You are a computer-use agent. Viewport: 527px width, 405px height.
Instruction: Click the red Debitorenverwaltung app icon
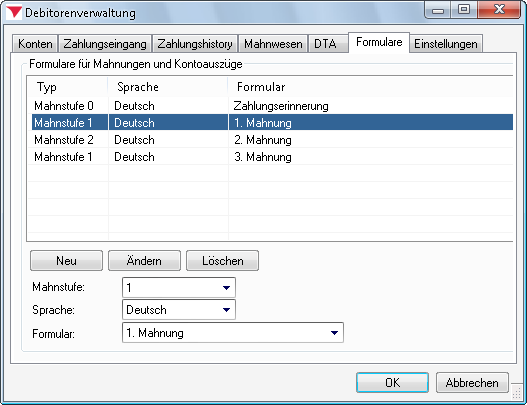point(14,12)
